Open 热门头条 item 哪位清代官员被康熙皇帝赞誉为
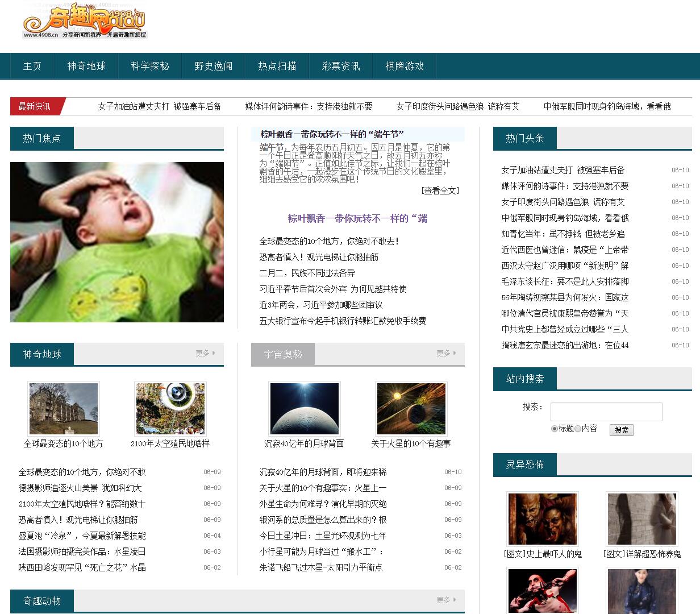The height and width of the screenshot is (614, 700). [x=565, y=313]
